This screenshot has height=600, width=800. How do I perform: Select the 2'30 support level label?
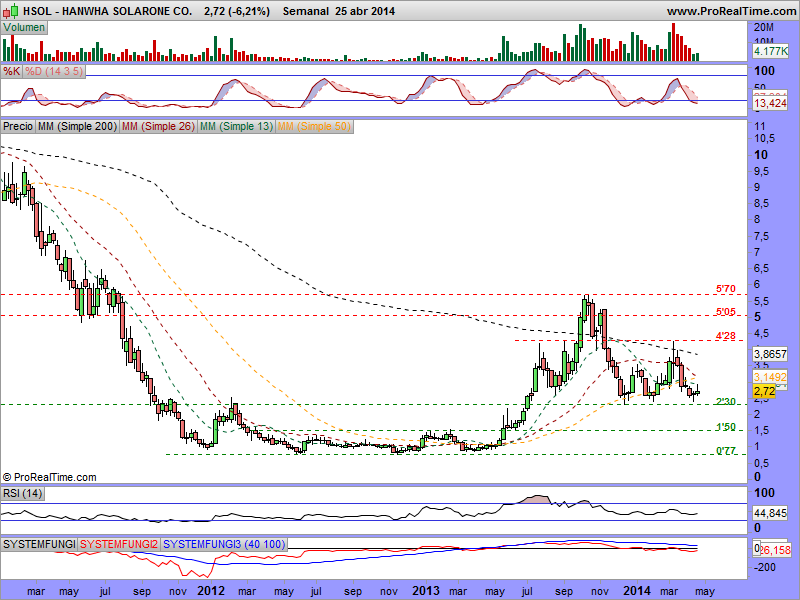pyautogui.click(x=726, y=402)
